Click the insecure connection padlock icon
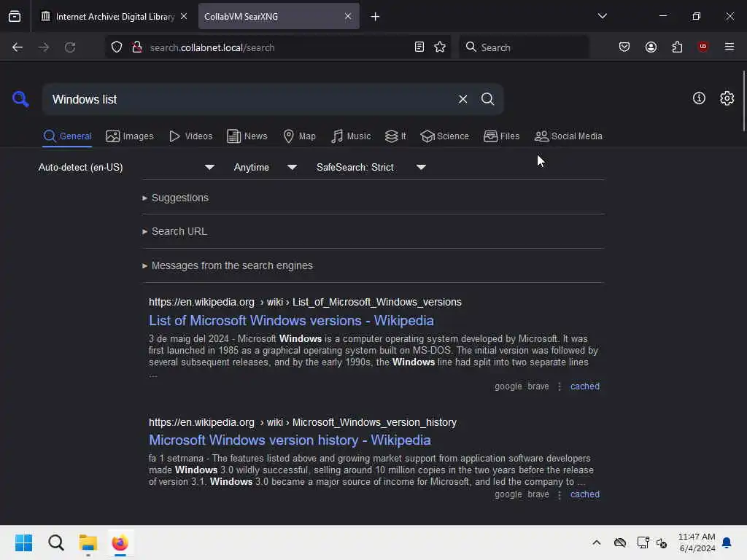This screenshot has height=560, width=747. click(x=137, y=47)
